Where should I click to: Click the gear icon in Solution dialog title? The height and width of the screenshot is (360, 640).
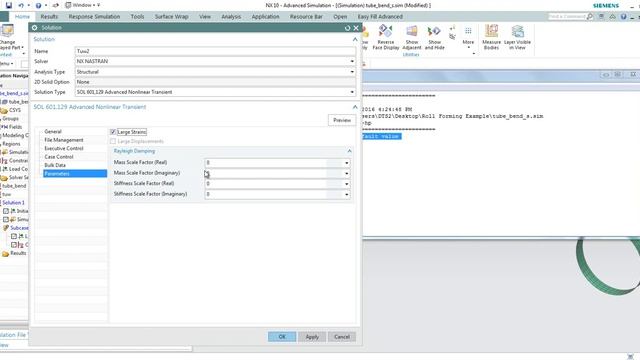tap(35, 28)
